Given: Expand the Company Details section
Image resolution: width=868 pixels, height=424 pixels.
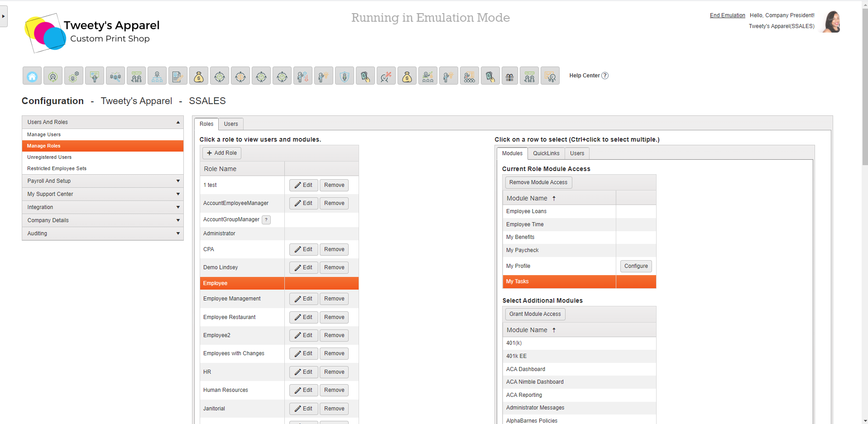Looking at the screenshot, I should tap(103, 220).
